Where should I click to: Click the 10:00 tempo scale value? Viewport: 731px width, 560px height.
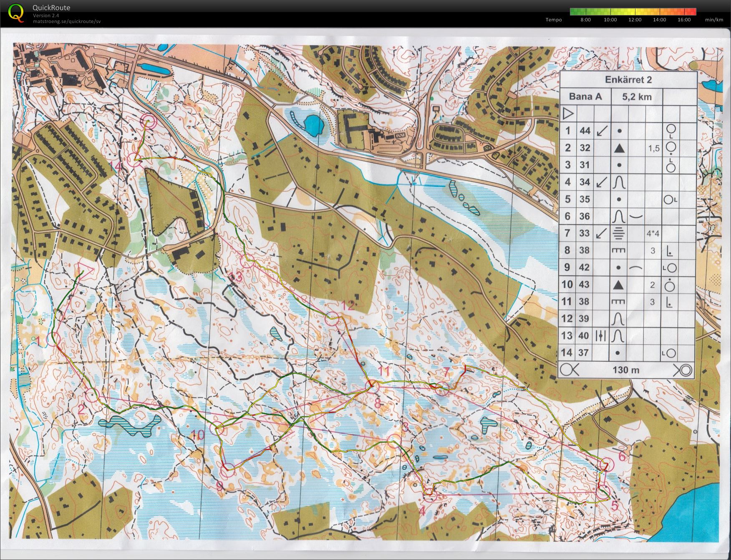pyautogui.click(x=610, y=20)
